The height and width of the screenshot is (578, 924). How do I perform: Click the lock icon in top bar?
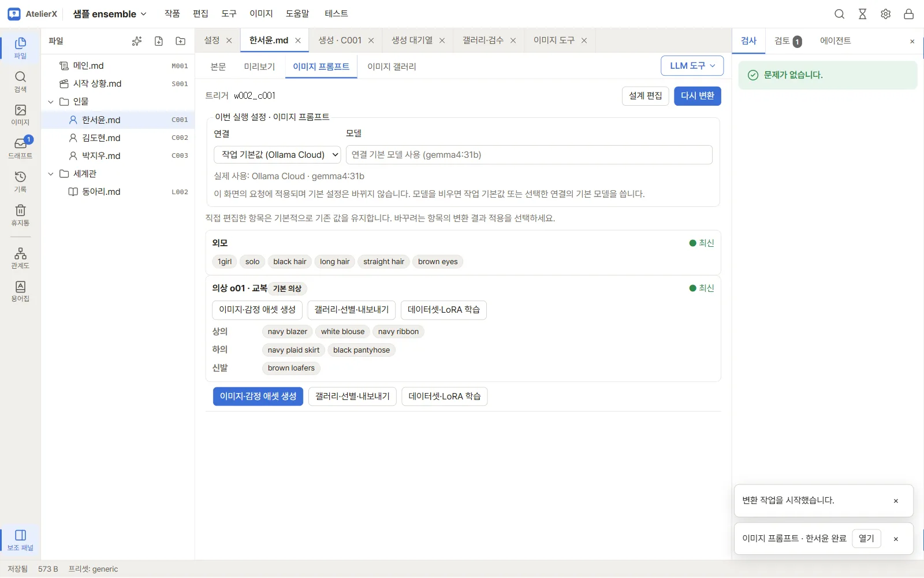point(909,14)
